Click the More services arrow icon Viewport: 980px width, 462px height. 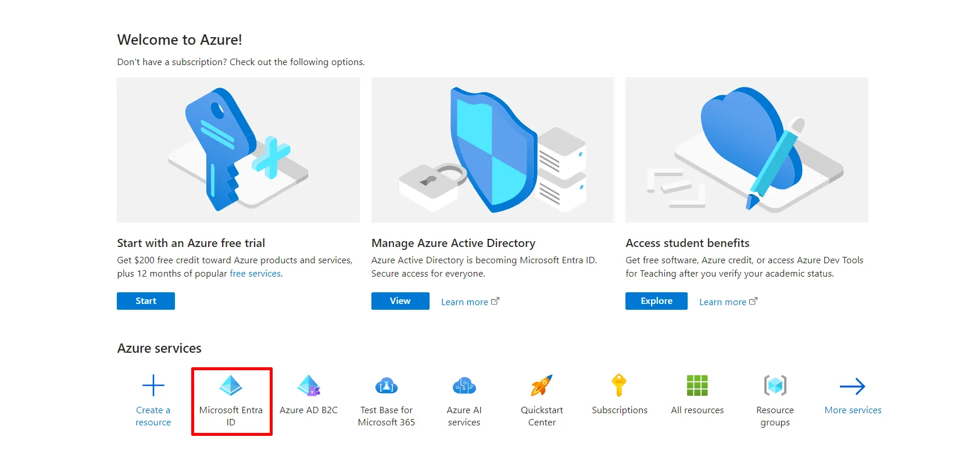click(x=853, y=386)
